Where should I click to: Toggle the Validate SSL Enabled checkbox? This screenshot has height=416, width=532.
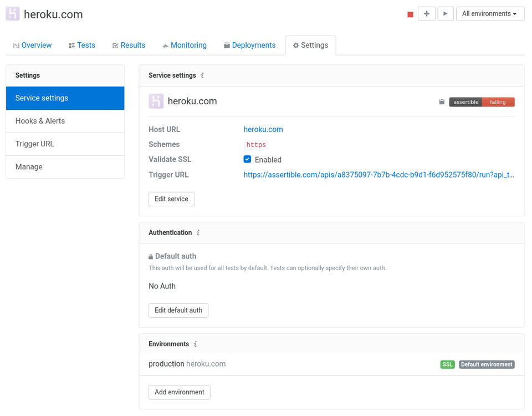[x=247, y=159]
